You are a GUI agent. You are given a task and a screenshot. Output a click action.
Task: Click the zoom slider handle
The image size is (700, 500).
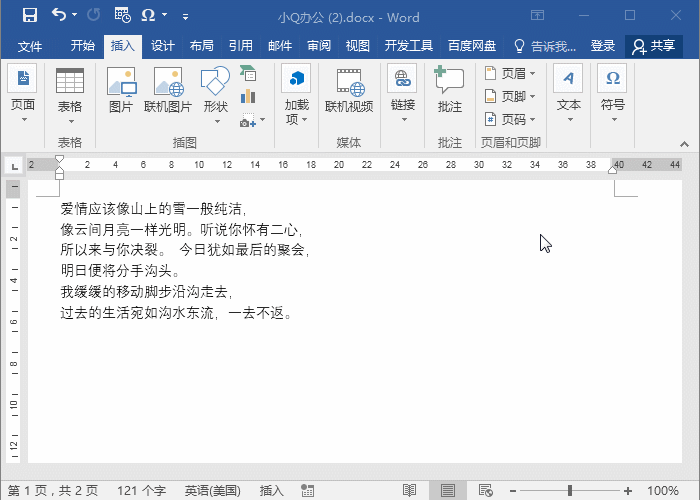coord(570,491)
